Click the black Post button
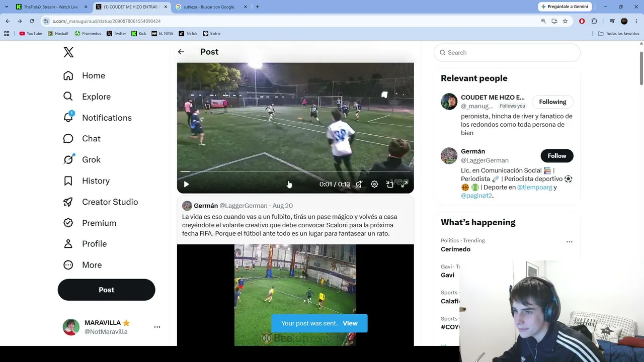This screenshot has height=362, width=644. tap(107, 290)
